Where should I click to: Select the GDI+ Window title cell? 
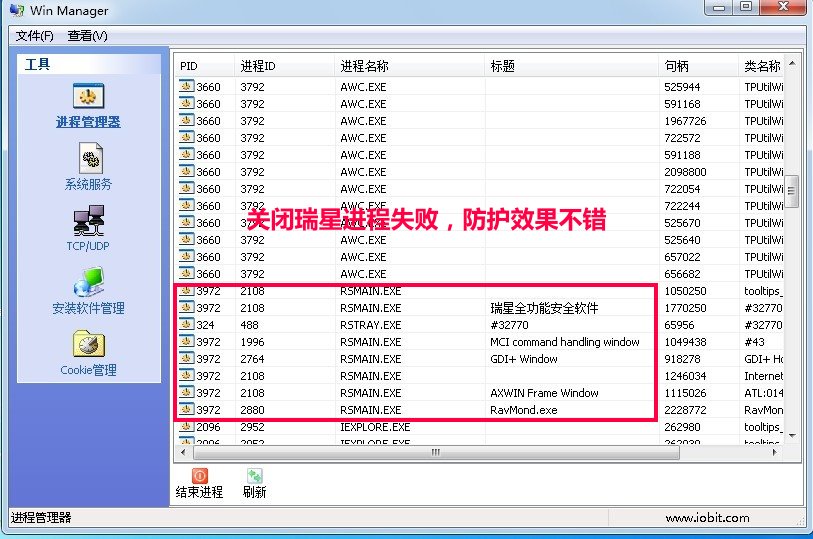[x=524, y=359]
